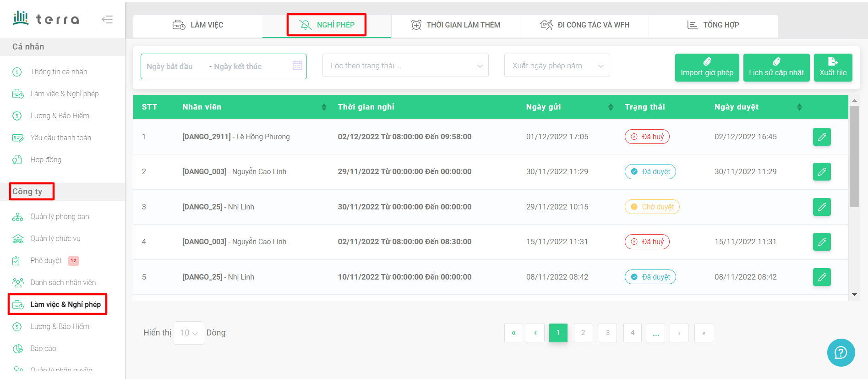The height and width of the screenshot is (379, 868).
Task: Click 29/11/2022 10:15 sent date cell
Action: 557,207
